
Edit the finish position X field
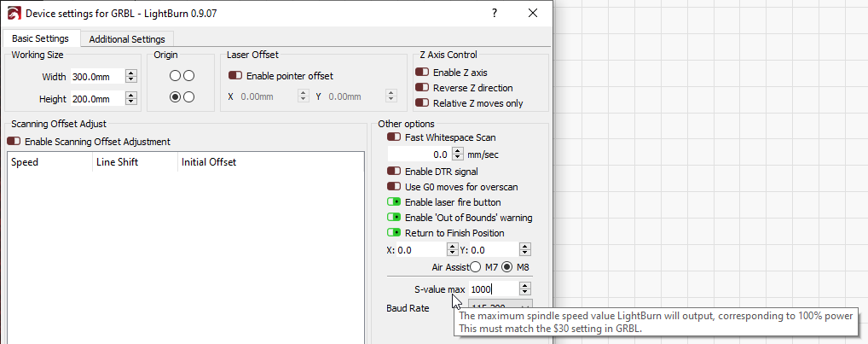[x=421, y=250]
